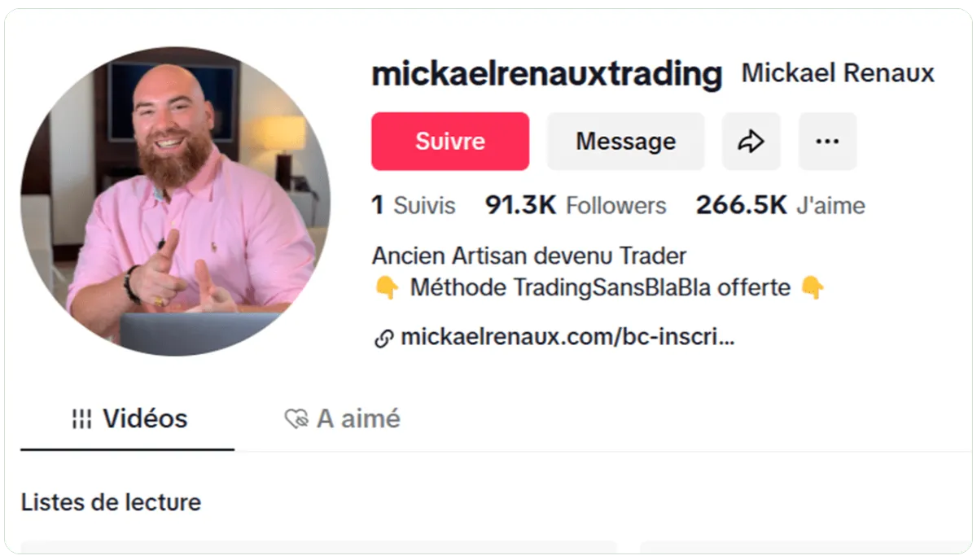Open the mickaelrenaux.com/bc-inscri... link

coord(567,338)
